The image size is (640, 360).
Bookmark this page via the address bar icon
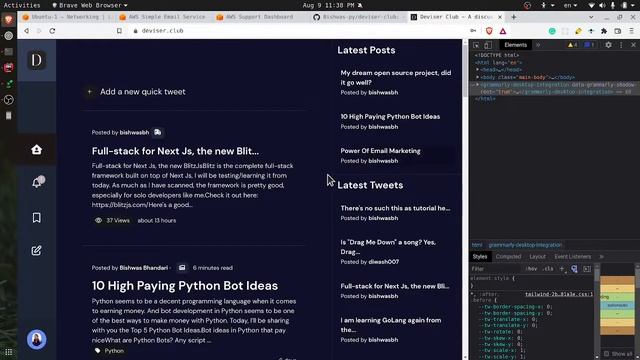119,31
